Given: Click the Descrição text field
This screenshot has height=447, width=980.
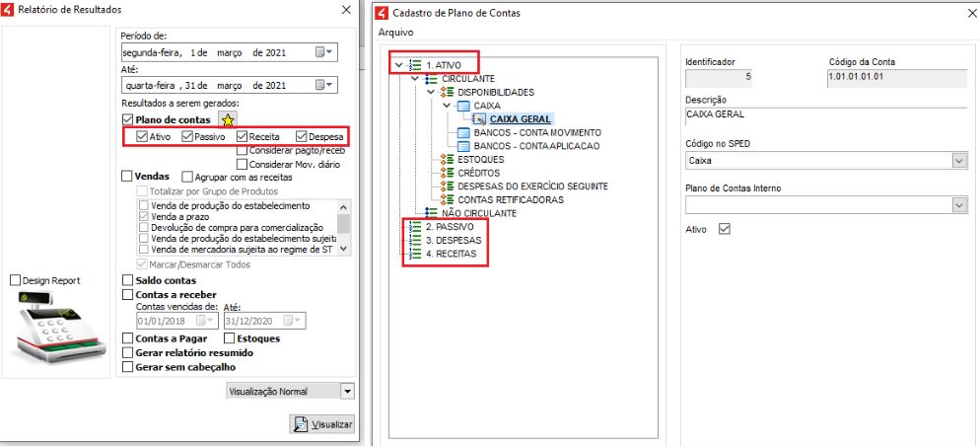Looking at the screenshot, I should tap(826, 113).
